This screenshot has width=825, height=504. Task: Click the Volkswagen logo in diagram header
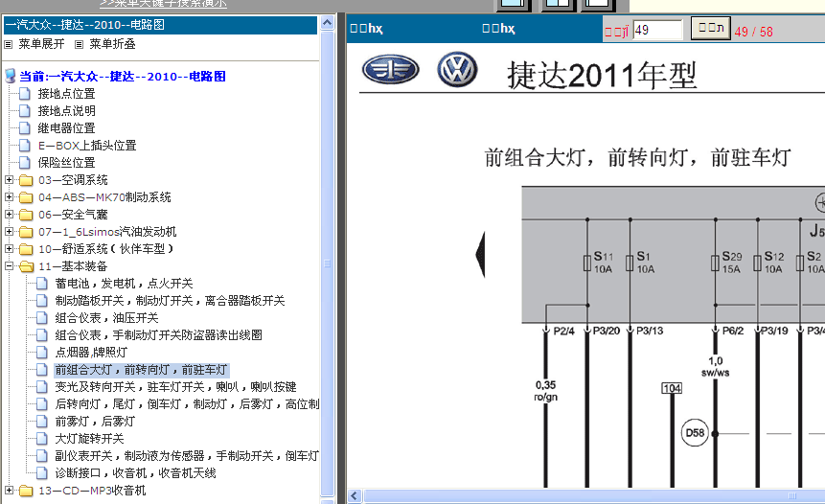(x=457, y=69)
